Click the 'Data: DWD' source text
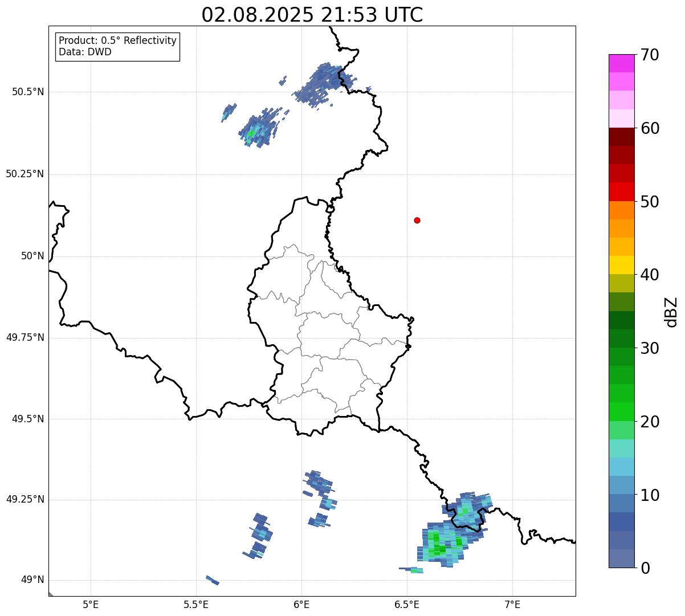 85,52
